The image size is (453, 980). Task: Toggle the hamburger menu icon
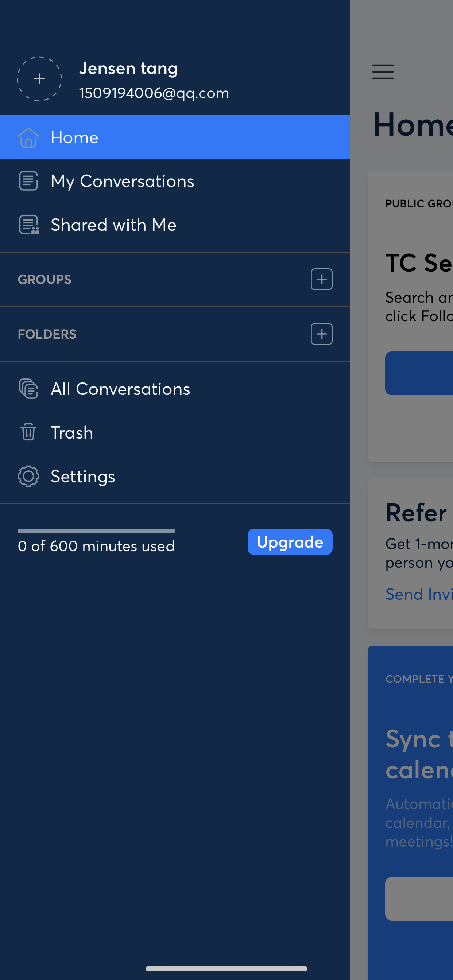coord(383,71)
